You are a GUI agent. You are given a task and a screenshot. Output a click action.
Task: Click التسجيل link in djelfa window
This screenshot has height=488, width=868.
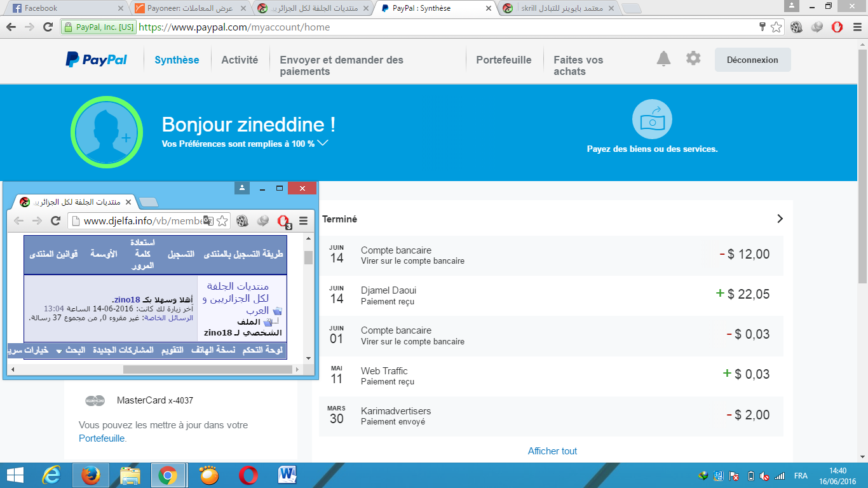click(181, 254)
